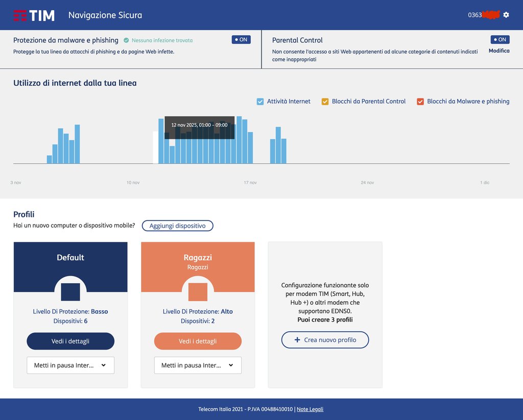
Task: Click the Default profile avatar square
Action: [x=70, y=292]
